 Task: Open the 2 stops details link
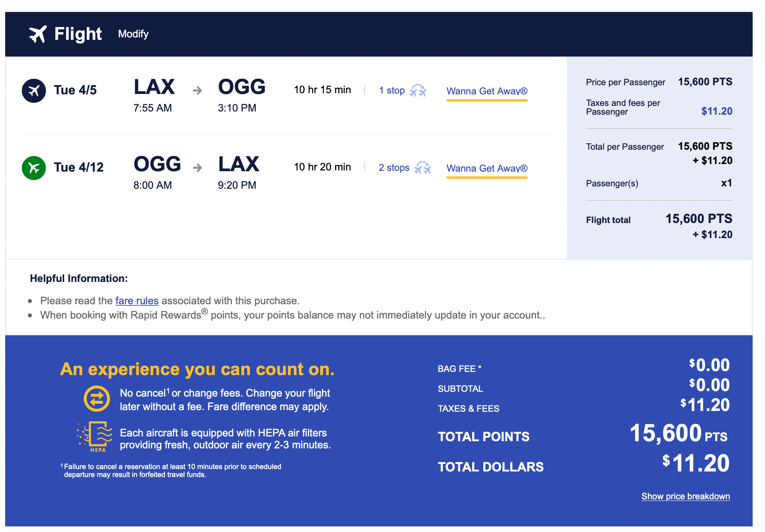(x=394, y=168)
